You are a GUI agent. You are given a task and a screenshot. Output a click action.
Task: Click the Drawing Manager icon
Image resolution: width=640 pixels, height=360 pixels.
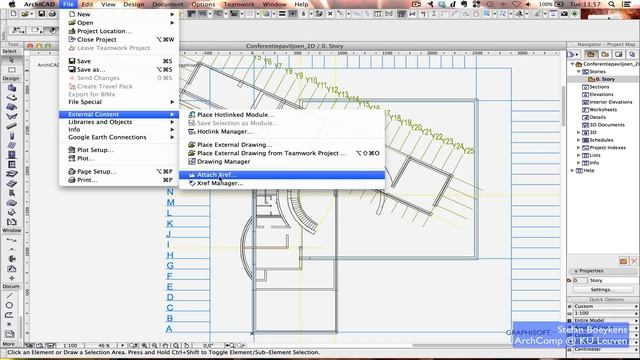tap(192, 162)
